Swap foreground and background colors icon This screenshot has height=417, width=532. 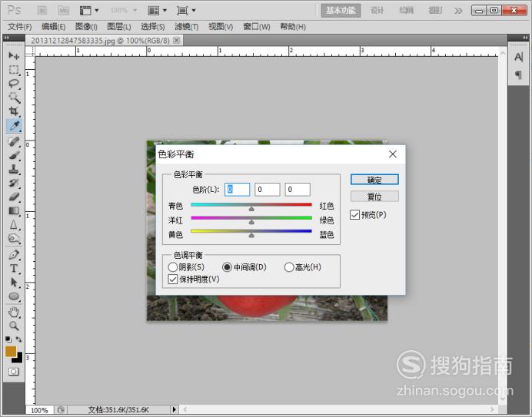click(x=18, y=339)
